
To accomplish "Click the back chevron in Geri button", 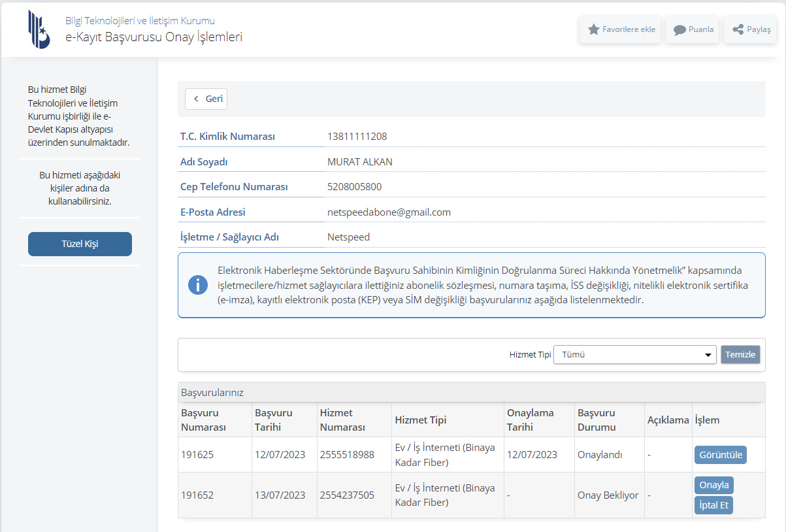I will coord(196,99).
